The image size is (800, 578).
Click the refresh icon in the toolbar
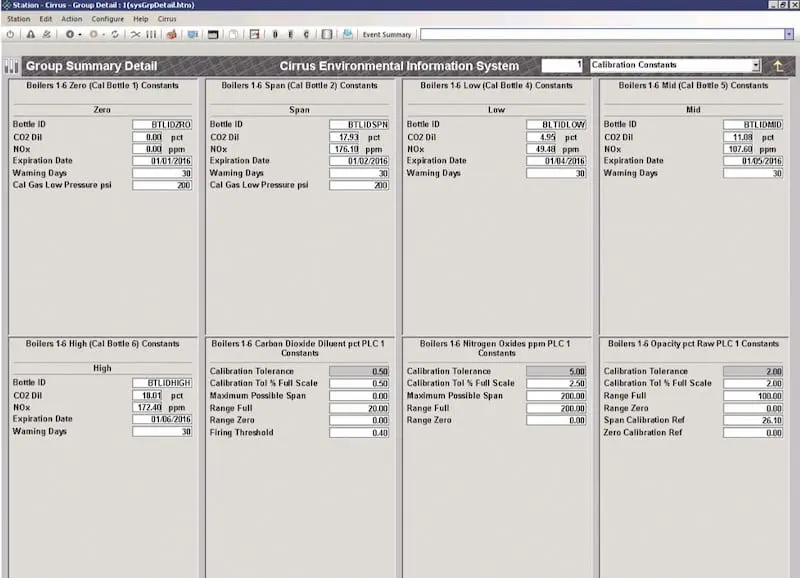coord(114,33)
